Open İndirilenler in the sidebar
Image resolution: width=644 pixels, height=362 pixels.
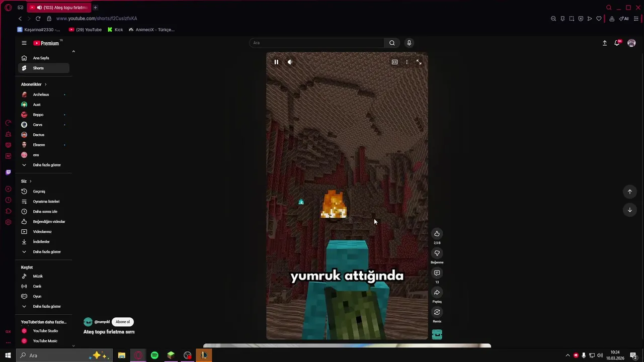[44, 242]
